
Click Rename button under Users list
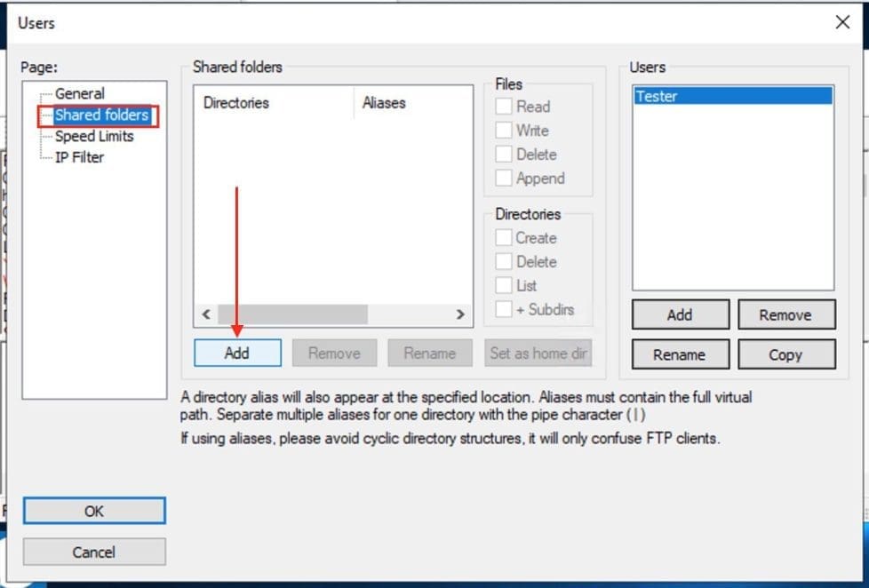tap(680, 354)
